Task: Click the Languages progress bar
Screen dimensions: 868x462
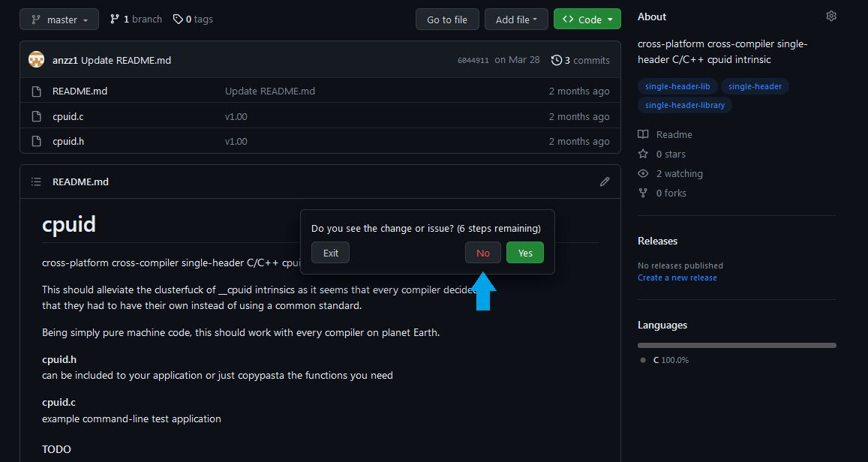Action: tap(737, 345)
